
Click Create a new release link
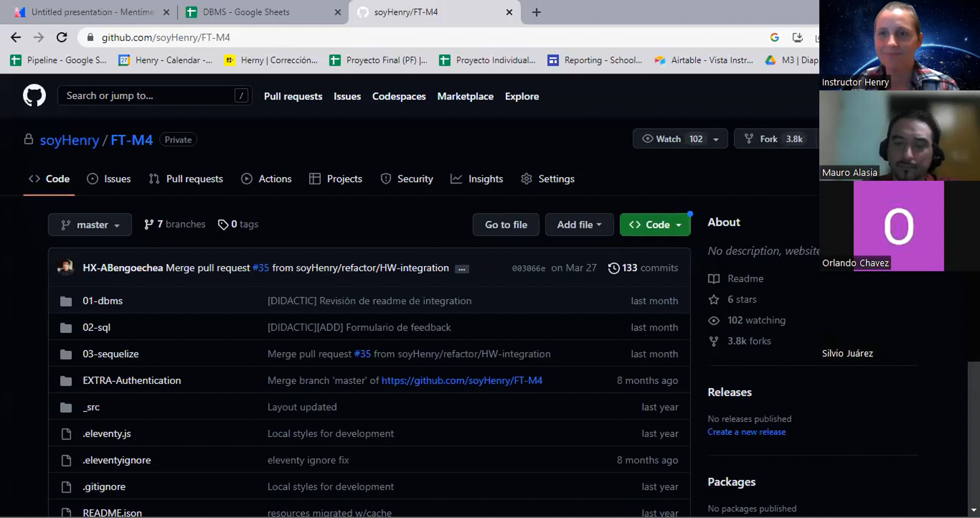coord(746,432)
